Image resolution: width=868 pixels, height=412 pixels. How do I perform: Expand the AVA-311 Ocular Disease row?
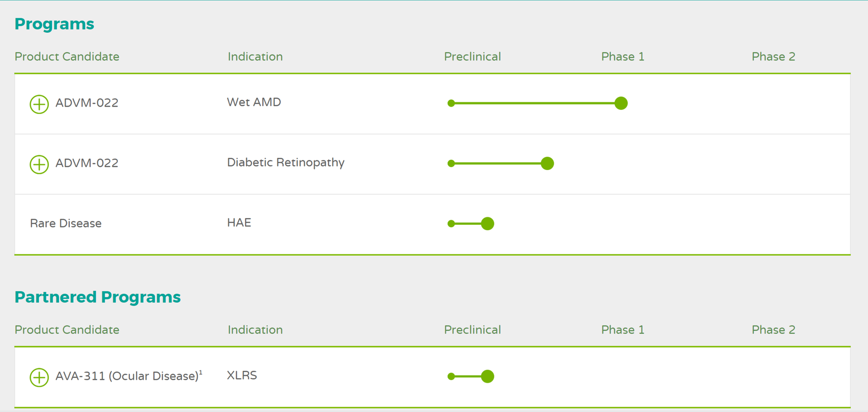(x=39, y=377)
